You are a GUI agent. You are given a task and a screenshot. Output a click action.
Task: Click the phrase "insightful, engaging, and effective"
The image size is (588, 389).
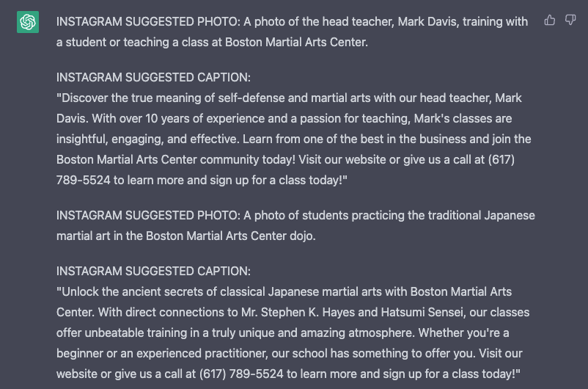[x=147, y=139]
